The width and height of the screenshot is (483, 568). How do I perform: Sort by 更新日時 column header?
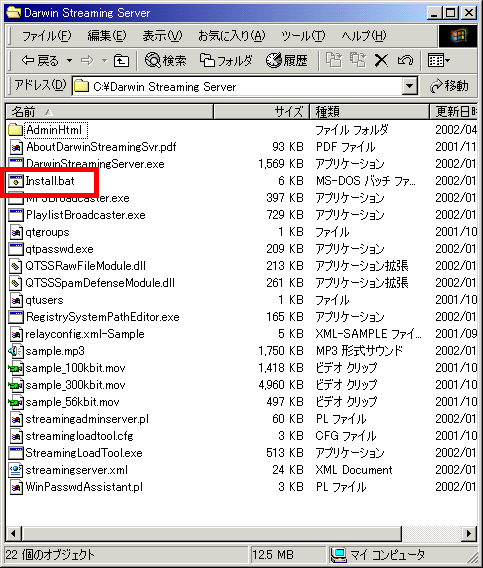453,112
